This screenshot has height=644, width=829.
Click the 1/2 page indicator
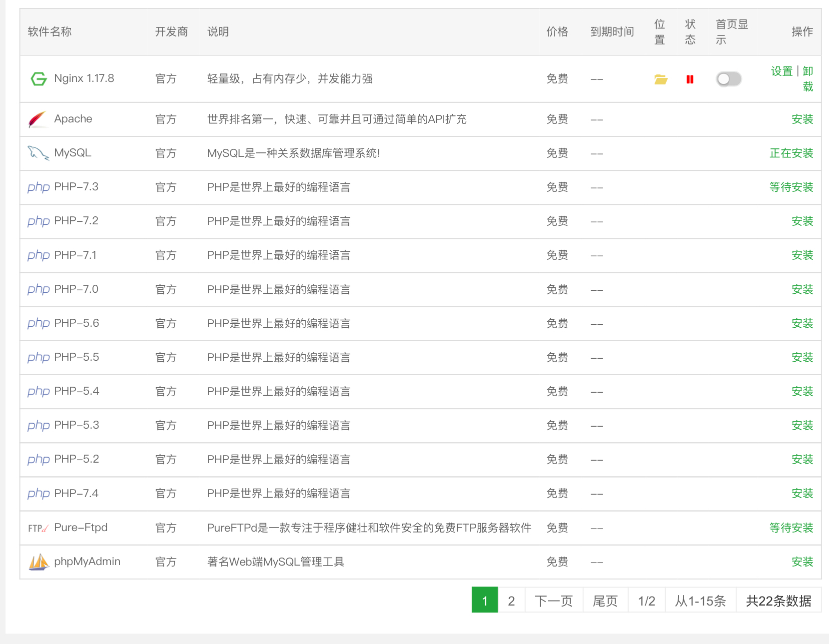[647, 601]
